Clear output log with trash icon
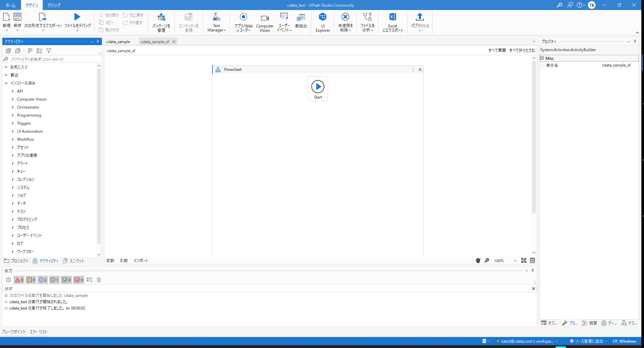 pos(99,280)
